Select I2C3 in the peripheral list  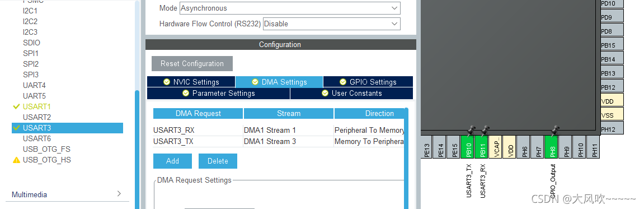point(30,32)
